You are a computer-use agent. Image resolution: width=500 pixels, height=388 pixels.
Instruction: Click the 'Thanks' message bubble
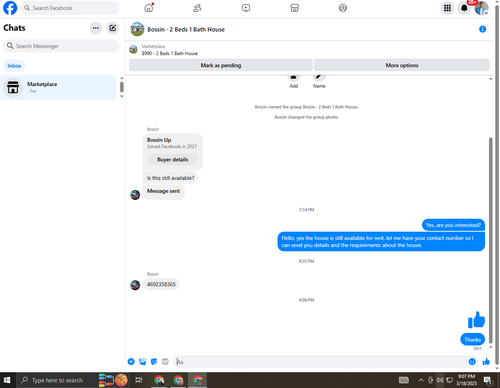pos(472,340)
